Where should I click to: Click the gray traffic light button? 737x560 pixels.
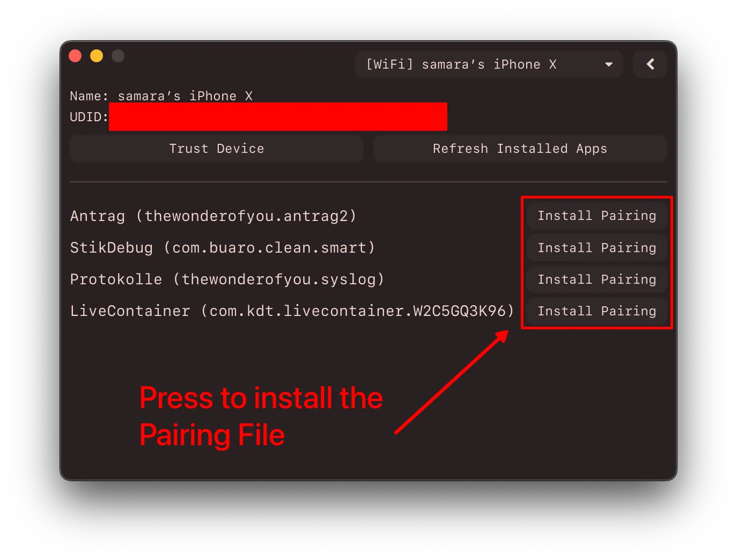coord(118,55)
